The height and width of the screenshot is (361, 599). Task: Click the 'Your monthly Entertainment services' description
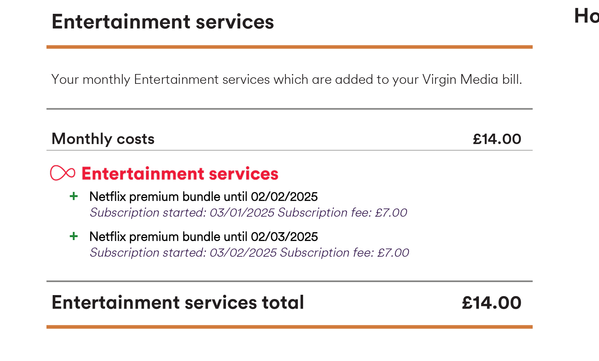pyautogui.click(x=287, y=79)
